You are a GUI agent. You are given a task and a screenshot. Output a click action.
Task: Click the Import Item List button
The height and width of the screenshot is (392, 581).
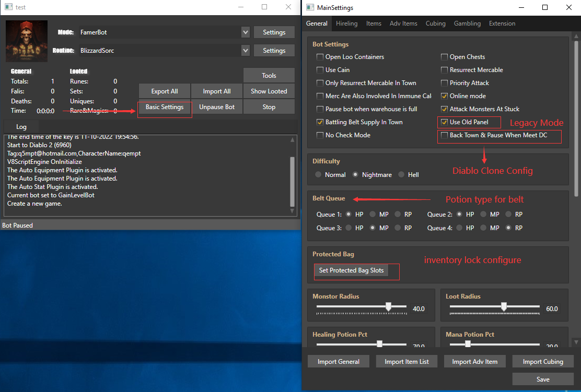(x=406, y=362)
